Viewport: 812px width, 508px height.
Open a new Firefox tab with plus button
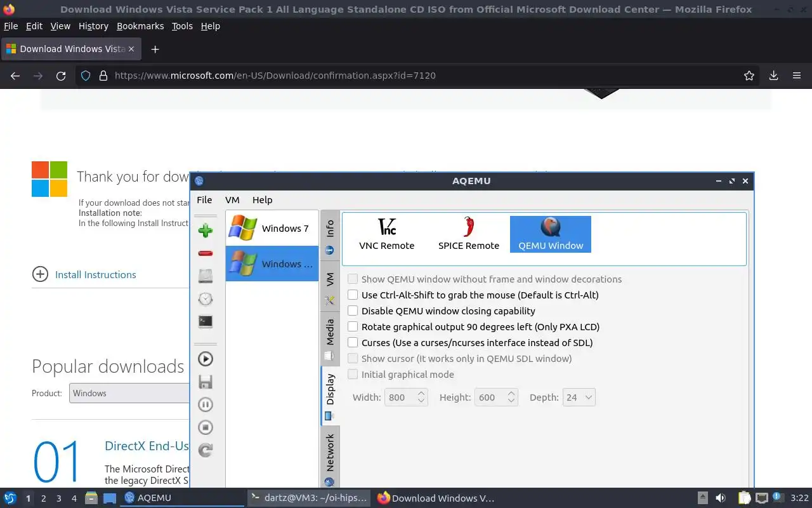pos(155,49)
